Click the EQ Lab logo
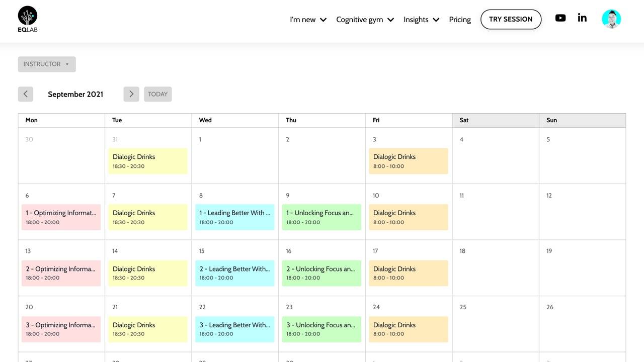Viewport: 644px width, 362px height. click(x=28, y=19)
